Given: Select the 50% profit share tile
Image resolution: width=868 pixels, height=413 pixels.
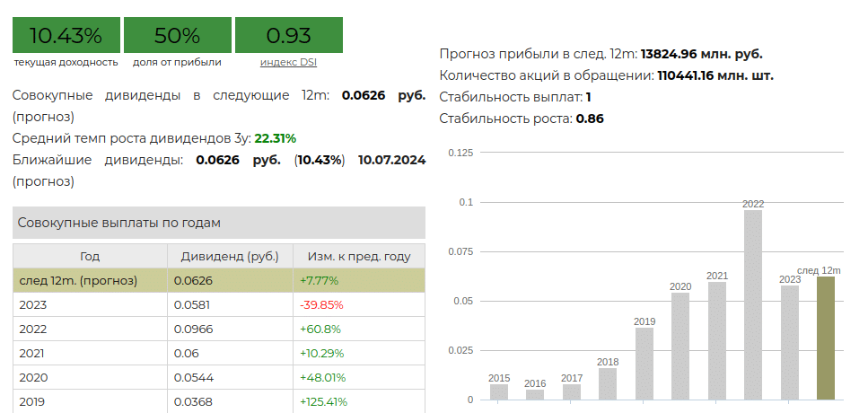Looking at the screenshot, I should (x=177, y=36).
